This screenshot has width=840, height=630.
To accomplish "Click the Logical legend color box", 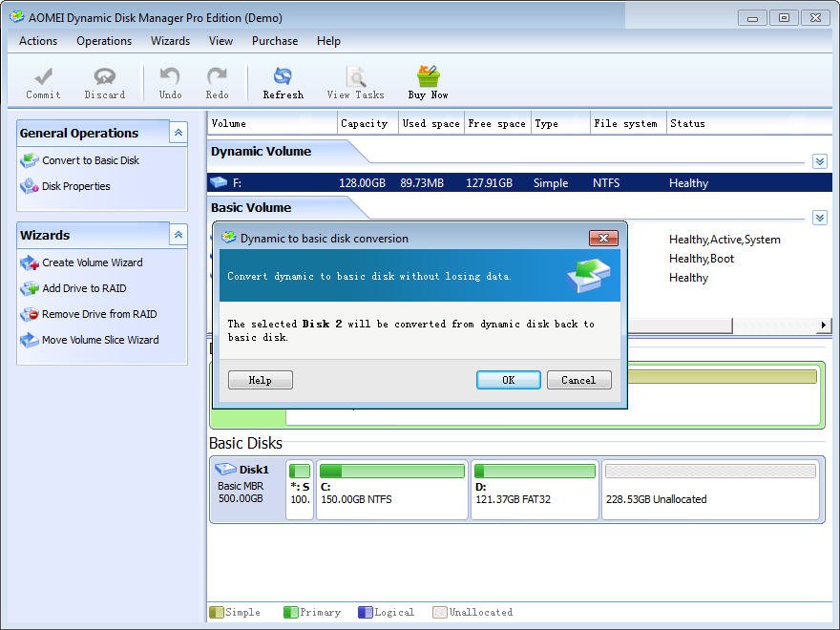I will 366,612.
